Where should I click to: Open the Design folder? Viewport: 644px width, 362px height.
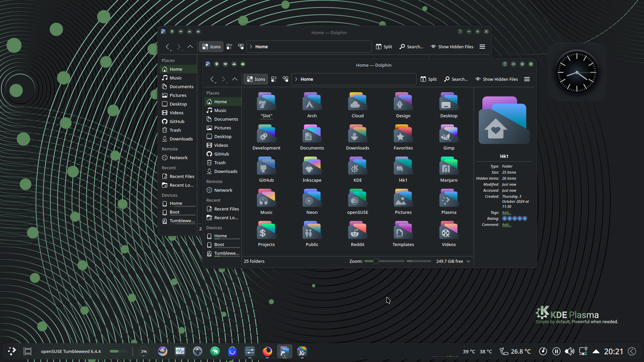coord(403,105)
